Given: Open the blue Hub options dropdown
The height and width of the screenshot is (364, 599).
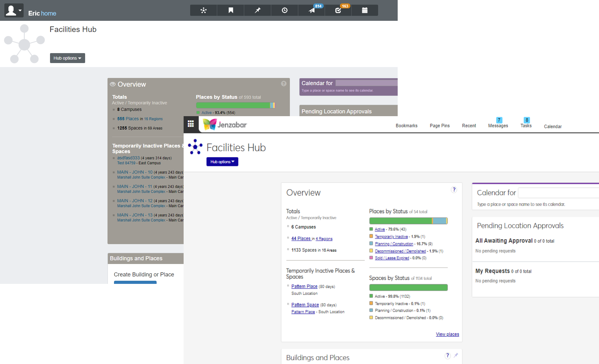Looking at the screenshot, I should [x=222, y=162].
